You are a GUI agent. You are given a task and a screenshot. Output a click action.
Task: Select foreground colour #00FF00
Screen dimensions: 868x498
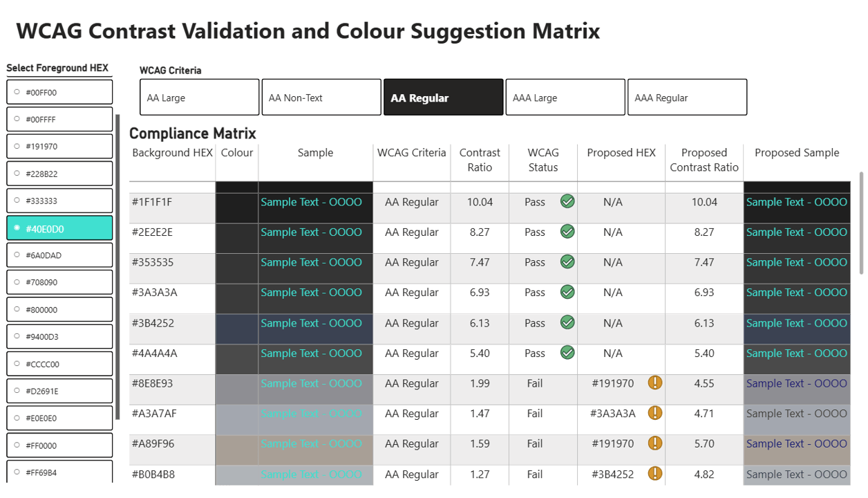point(59,92)
